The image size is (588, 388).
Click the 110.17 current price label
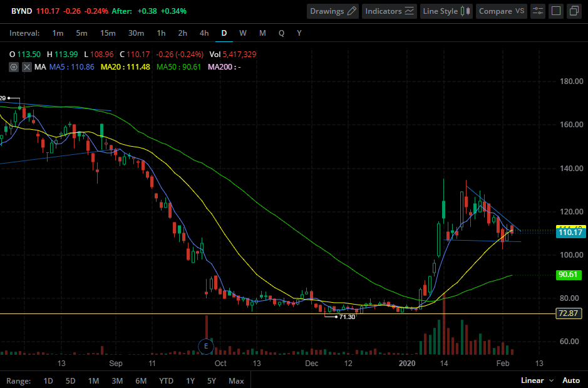[570, 233]
